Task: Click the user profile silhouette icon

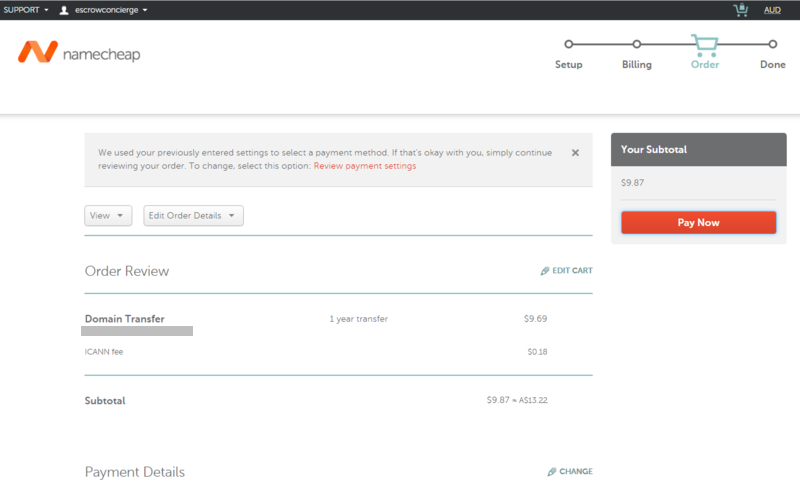Action: tap(64, 10)
